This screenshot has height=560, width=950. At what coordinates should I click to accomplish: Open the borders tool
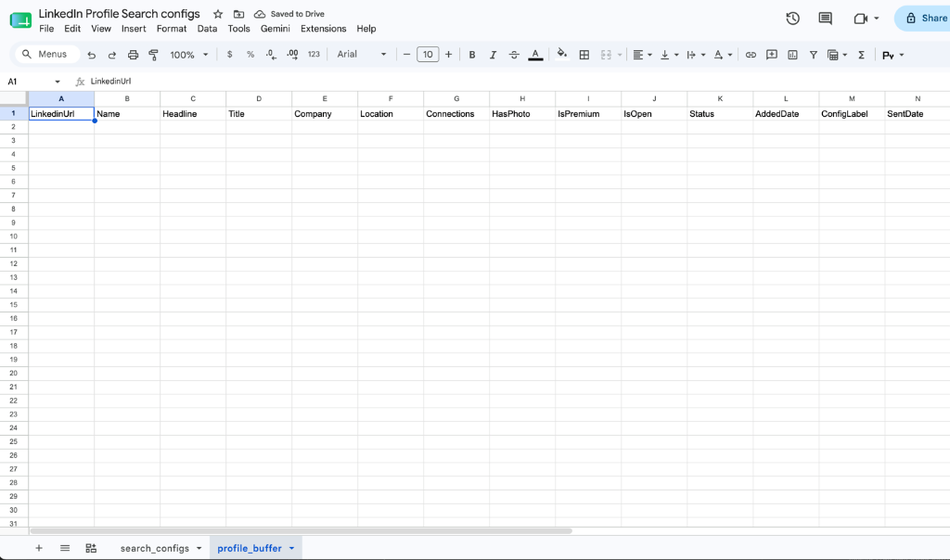click(x=584, y=55)
